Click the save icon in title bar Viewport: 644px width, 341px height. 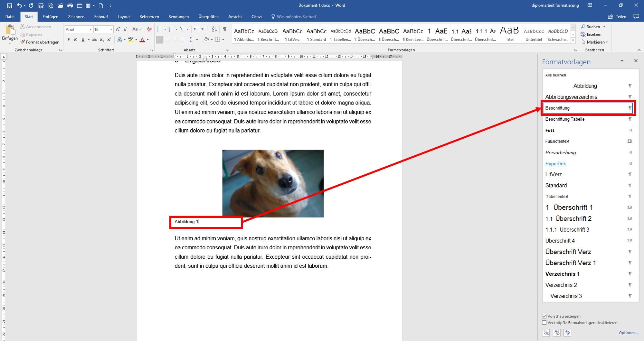[9, 5]
